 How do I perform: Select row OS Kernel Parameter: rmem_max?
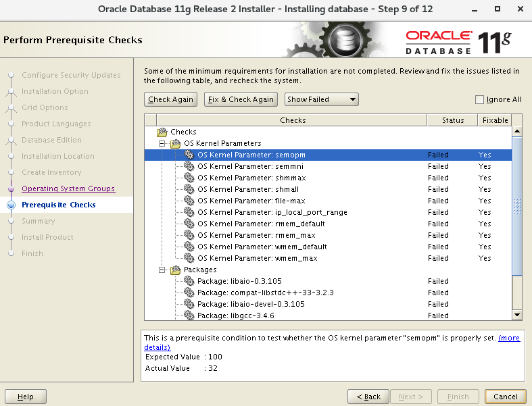point(328,235)
